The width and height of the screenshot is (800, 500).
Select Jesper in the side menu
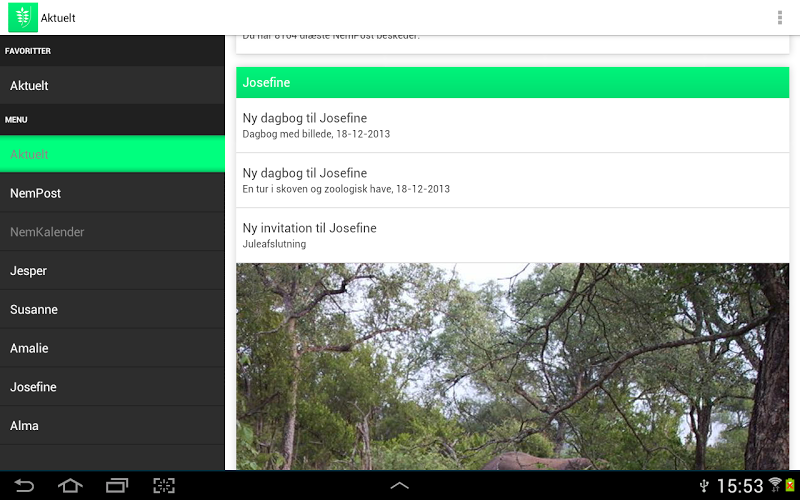[112, 270]
